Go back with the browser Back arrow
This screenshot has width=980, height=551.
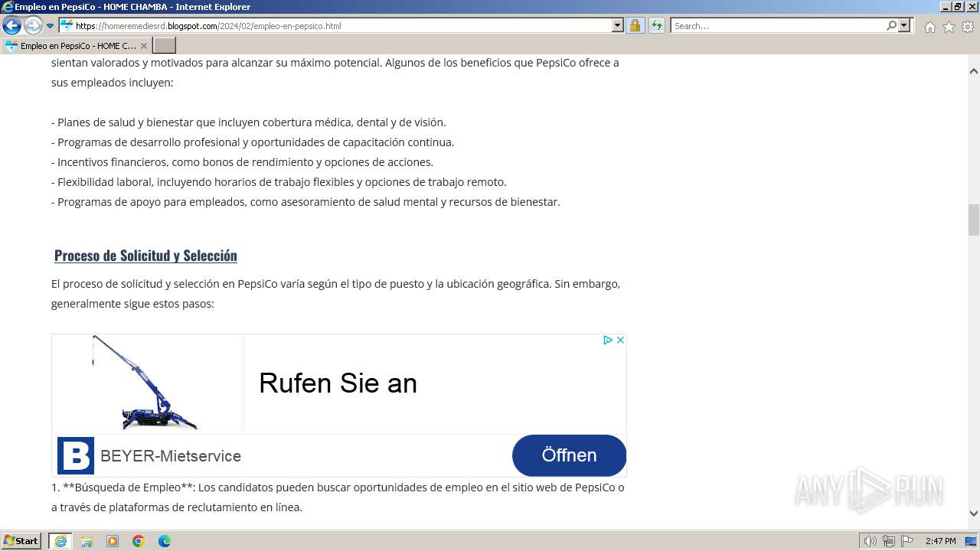tap(11, 25)
